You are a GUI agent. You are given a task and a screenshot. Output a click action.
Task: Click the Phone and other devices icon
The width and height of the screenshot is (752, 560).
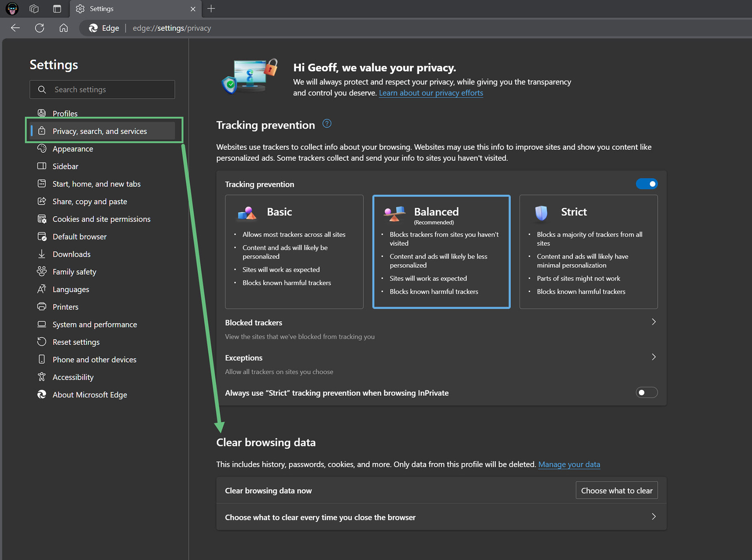click(x=42, y=359)
